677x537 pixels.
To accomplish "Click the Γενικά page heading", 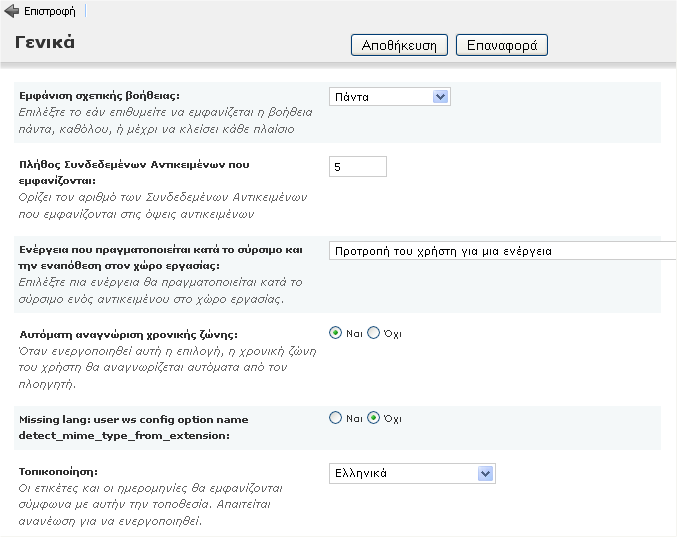I will [x=45, y=43].
